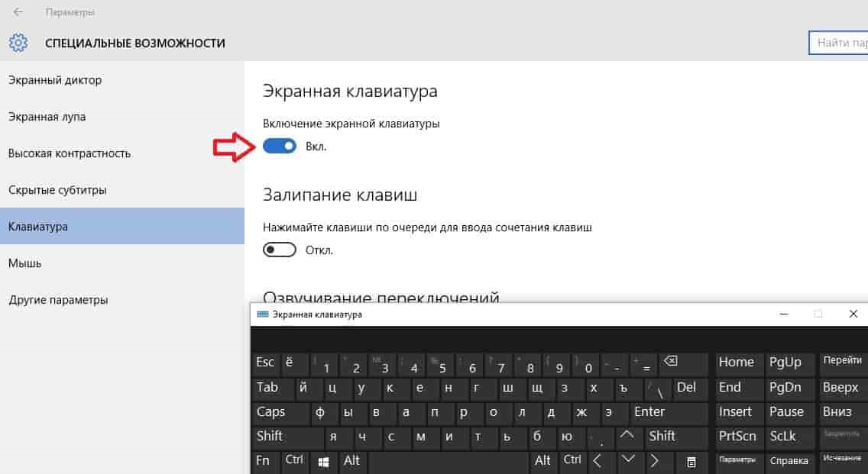Turn off the on-screen keyboard toggle

(280, 146)
